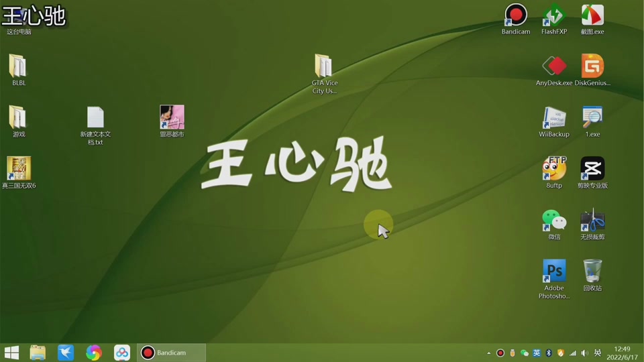Open the GTA Vice City folder

(324, 74)
